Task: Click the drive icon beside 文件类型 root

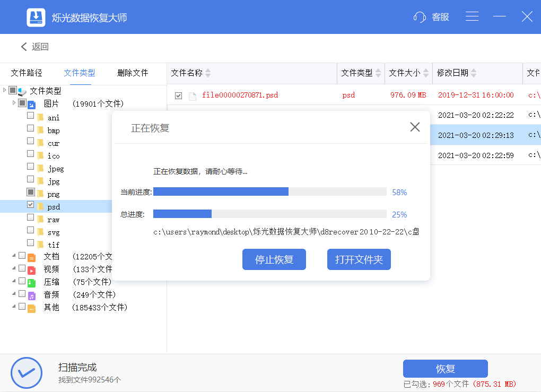Action: 22,92
